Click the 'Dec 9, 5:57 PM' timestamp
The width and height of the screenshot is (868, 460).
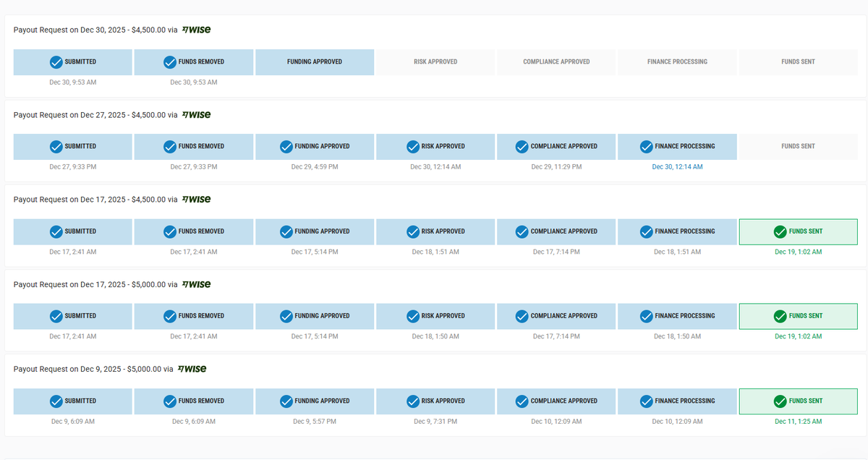click(315, 422)
